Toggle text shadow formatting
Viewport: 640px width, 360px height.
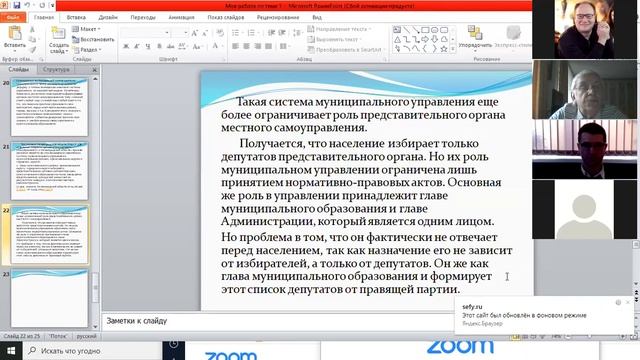[159, 46]
